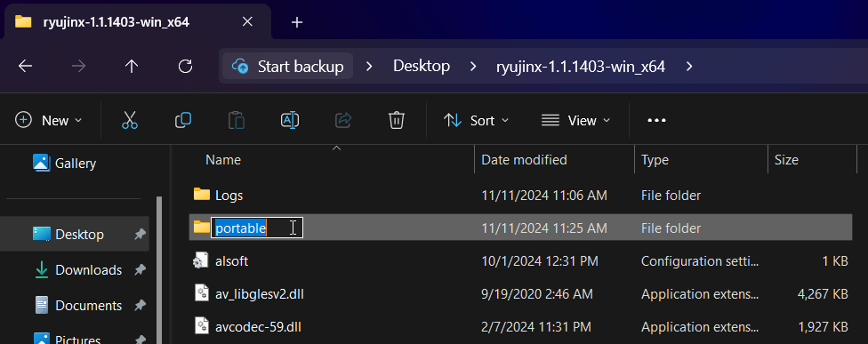The image size is (868, 344).
Task: Expand chevron after Desktop breadcrumb
Action: pyautogui.click(x=473, y=67)
